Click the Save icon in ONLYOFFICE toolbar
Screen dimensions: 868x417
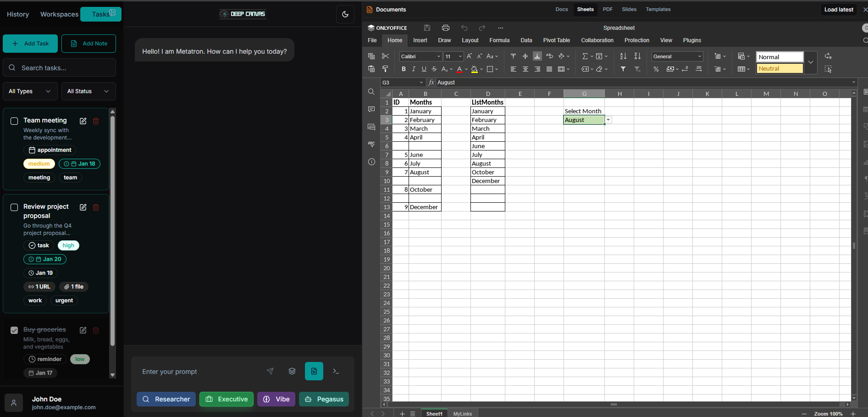click(427, 28)
